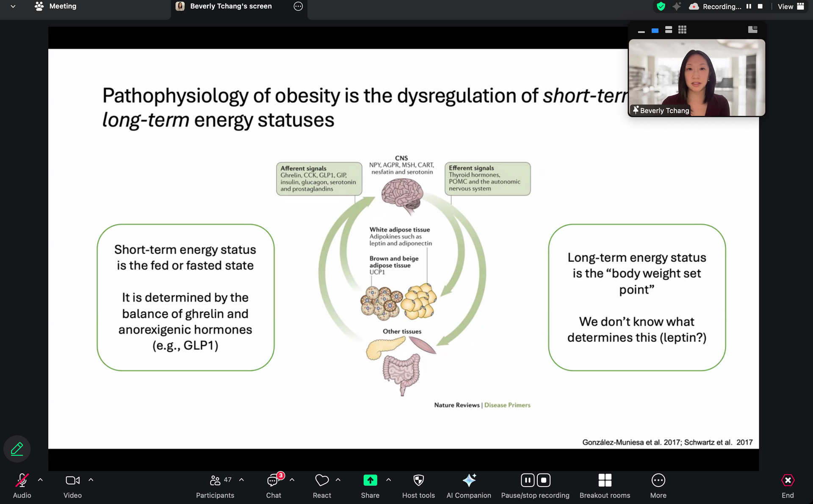This screenshot has height=504, width=813.
Task: Click the More ellipsis in toolbar
Action: pos(658,480)
